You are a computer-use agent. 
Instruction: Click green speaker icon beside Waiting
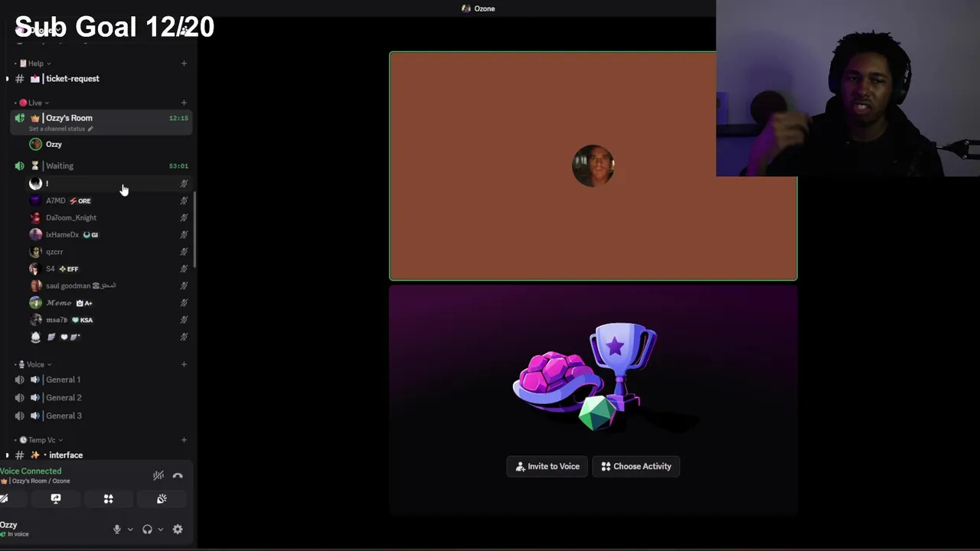pos(19,165)
